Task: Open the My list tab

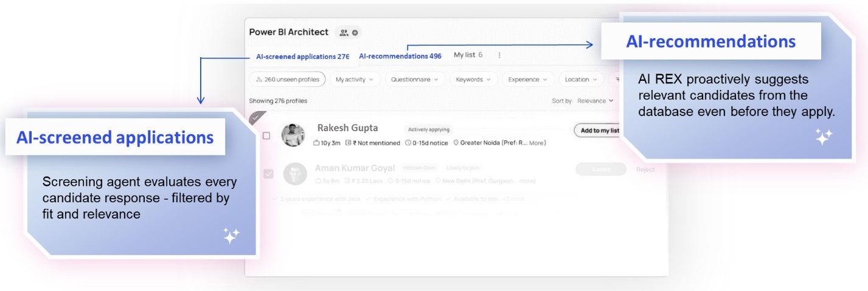Action: [468, 55]
